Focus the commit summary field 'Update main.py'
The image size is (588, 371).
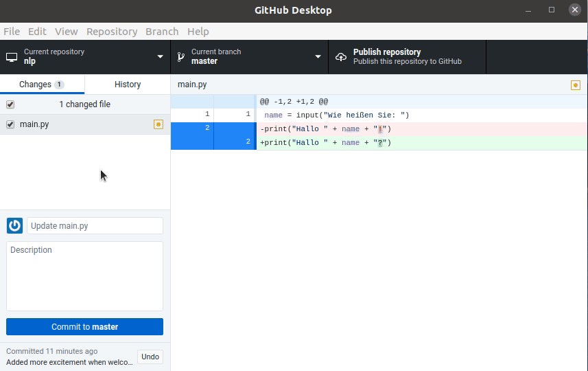pos(95,225)
